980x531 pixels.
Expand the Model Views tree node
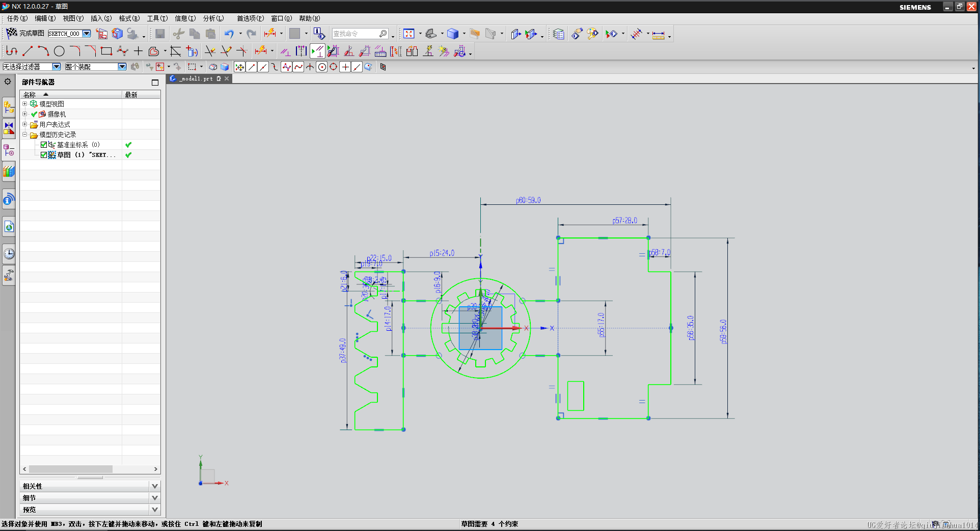coord(24,104)
